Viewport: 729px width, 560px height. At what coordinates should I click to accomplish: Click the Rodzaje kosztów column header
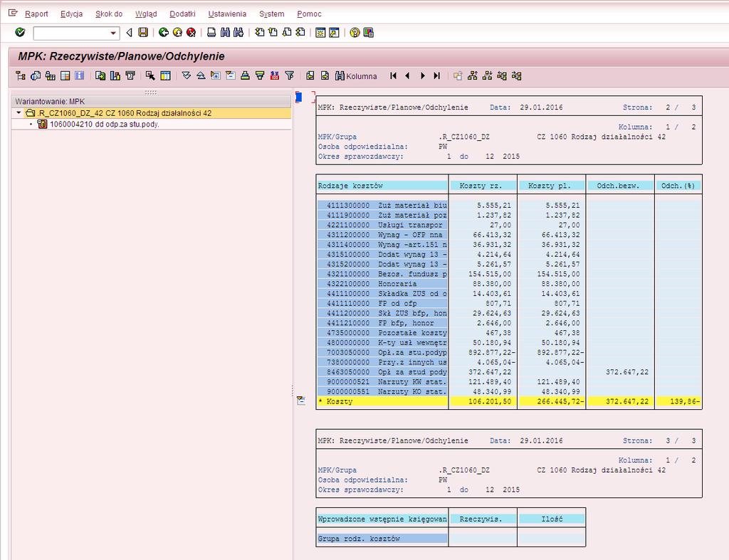[x=382, y=186]
